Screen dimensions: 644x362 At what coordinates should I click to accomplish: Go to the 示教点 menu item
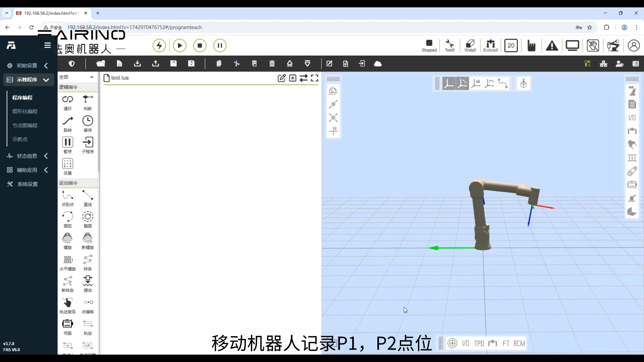(20, 139)
